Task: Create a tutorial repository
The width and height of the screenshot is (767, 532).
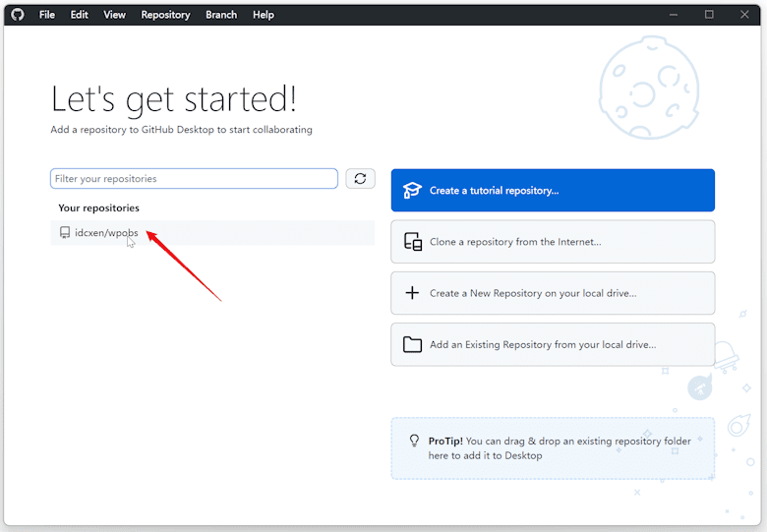Action: click(553, 190)
